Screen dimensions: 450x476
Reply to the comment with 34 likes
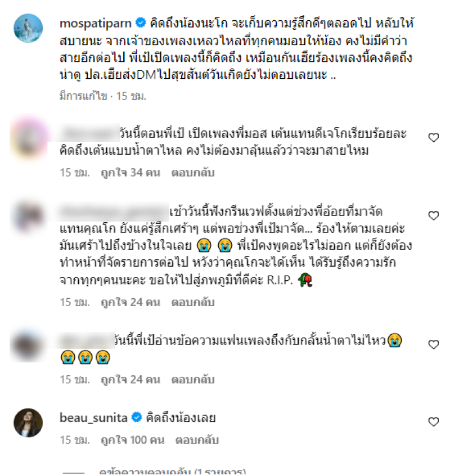[193, 172]
